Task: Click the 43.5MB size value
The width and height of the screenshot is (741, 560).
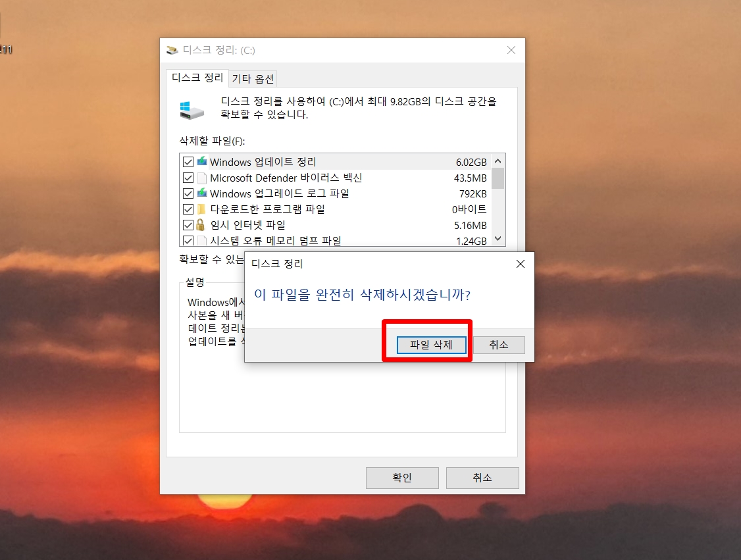Action: [471, 178]
